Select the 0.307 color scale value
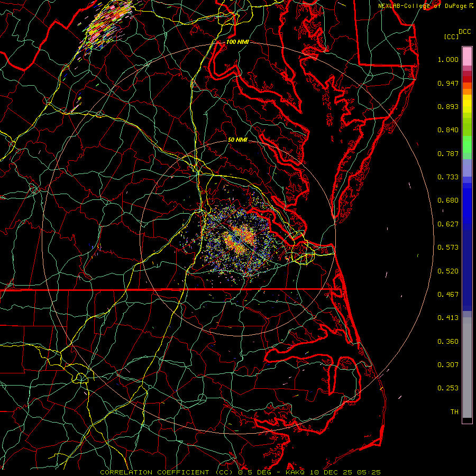This screenshot has height=476, width=476. 448,365
